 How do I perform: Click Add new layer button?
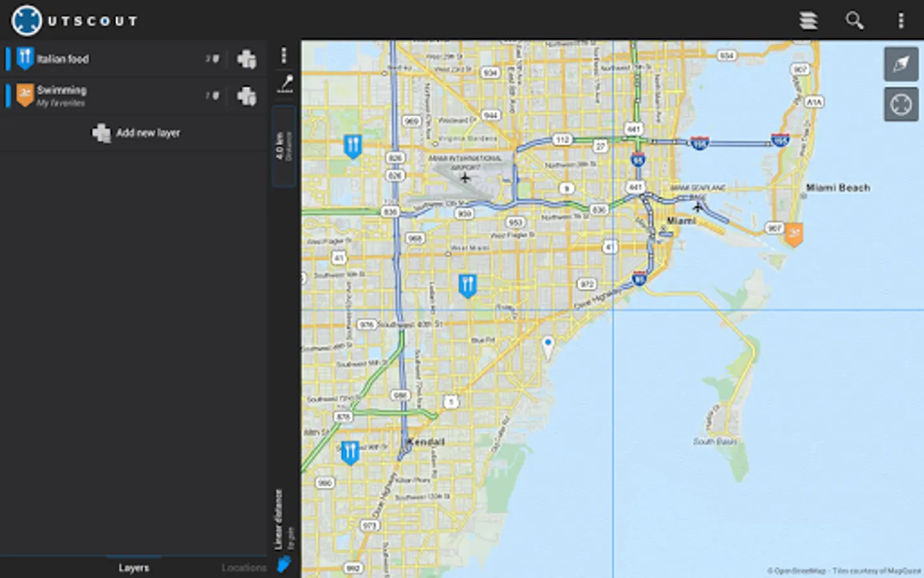[136, 133]
